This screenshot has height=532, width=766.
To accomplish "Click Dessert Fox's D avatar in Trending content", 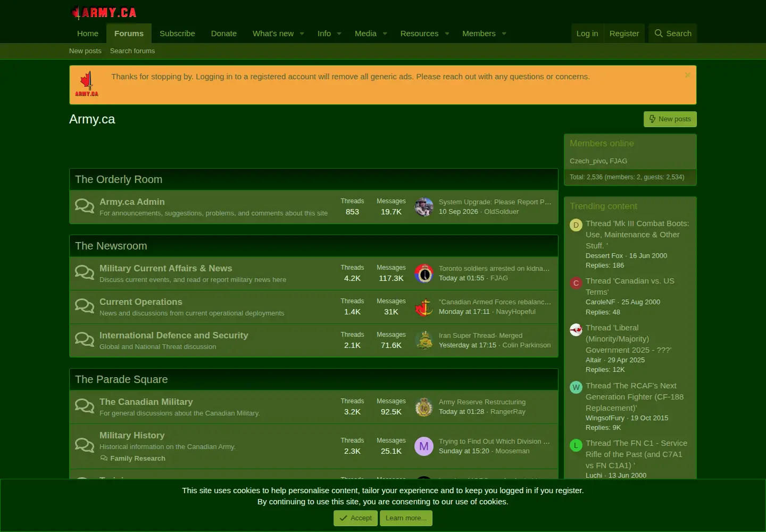I will [576, 225].
